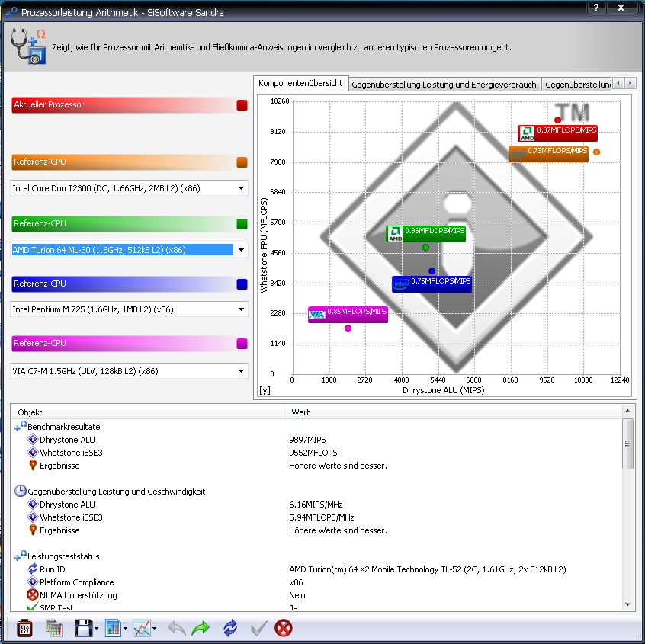Click the Objekt column header
The image size is (645, 644).
[148, 412]
